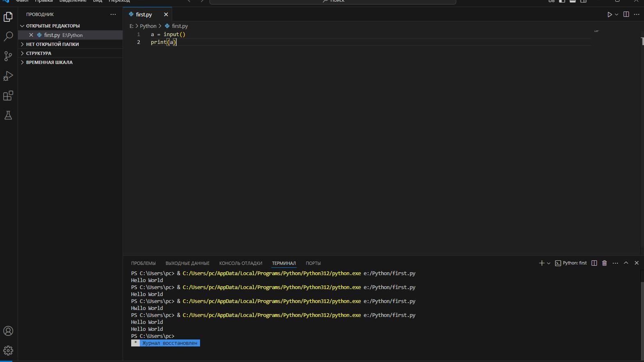Screen dimensions: 644x362
Task: Maximize the terminal panel size
Action: pos(626,263)
